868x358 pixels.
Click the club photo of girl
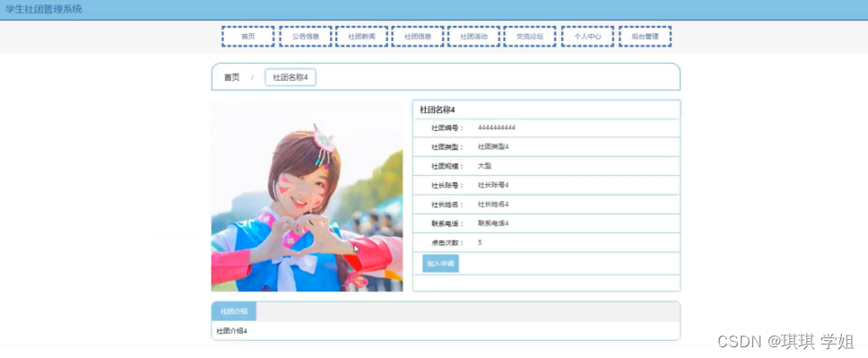(x=308, y=196)
